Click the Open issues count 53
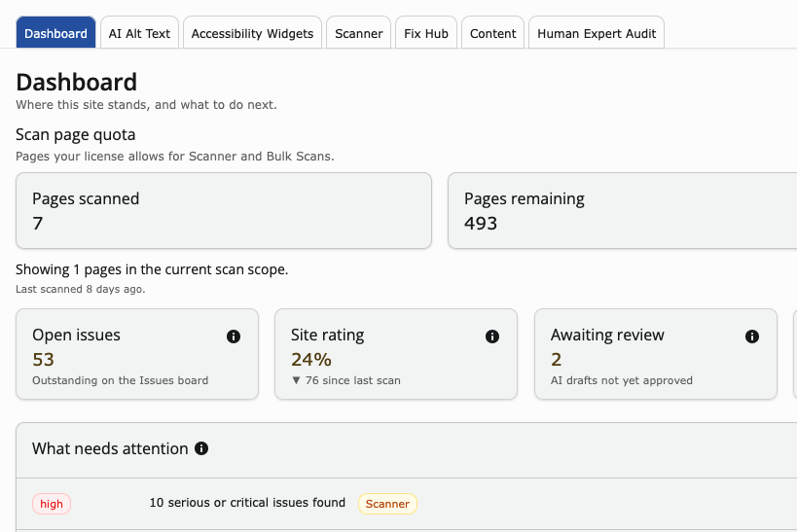 point(43,359)
